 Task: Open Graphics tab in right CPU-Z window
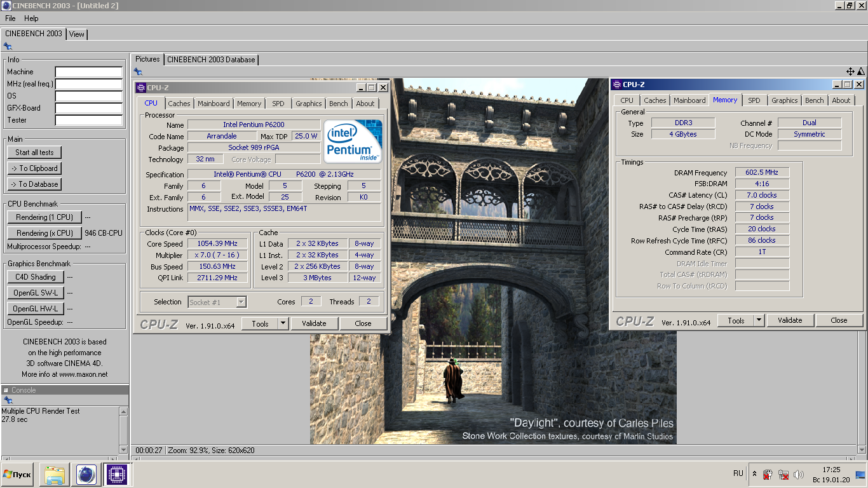point(785,100)
